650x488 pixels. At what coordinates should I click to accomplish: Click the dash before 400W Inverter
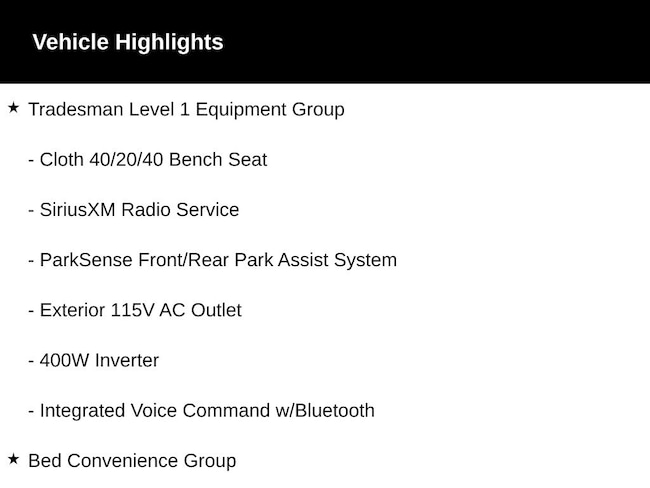(x=31, y=361)
